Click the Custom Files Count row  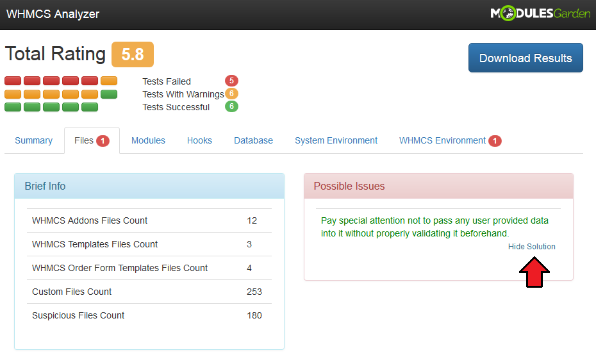tap(149, 292)
